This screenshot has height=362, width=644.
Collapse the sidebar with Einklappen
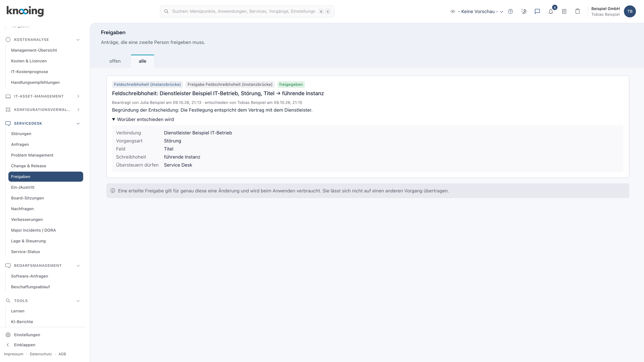pyautogui.click(x=24, y=345)
